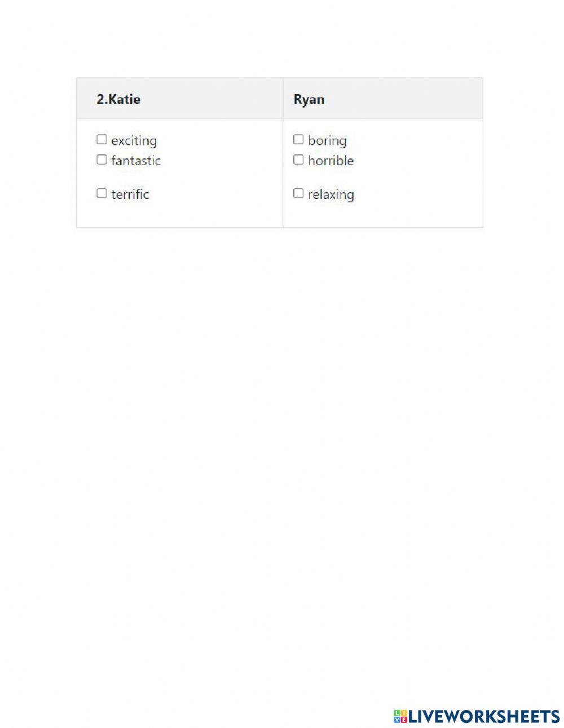Click the word "fantastic" label
564x728 pixels.
pos(136,161)
